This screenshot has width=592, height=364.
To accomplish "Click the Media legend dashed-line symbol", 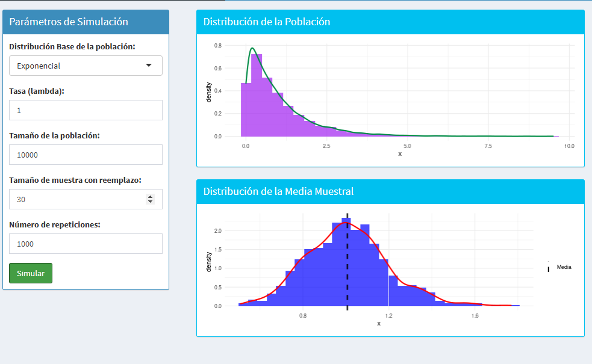I will (549, 267).
